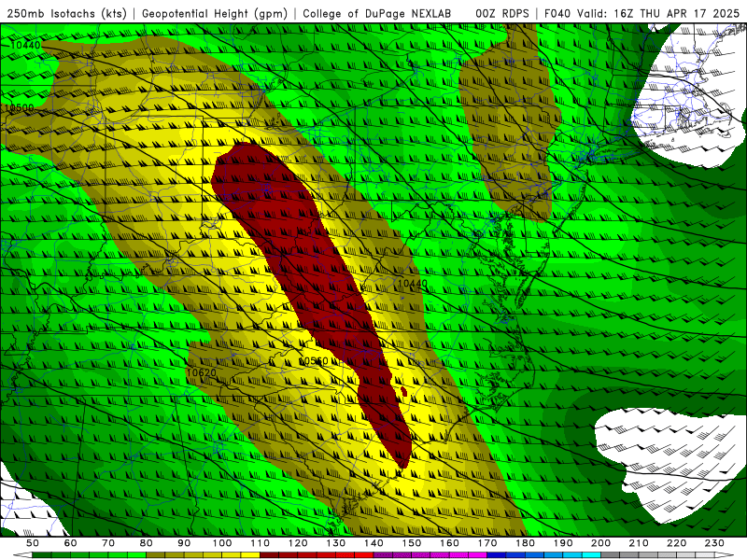Click the 210 value on the color scale
Screen dimensions: 747x560
639,543
